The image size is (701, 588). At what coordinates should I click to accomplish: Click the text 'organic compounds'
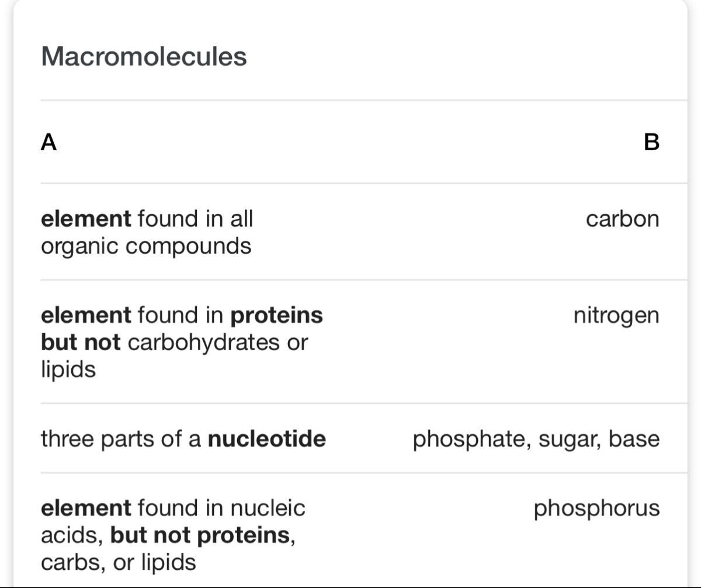pos(146,246)
